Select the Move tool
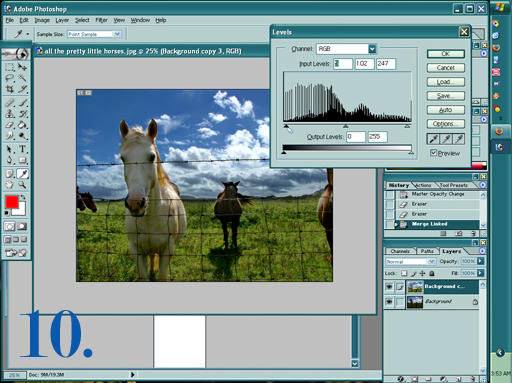 pyautogui.click(x=22, y=67)
